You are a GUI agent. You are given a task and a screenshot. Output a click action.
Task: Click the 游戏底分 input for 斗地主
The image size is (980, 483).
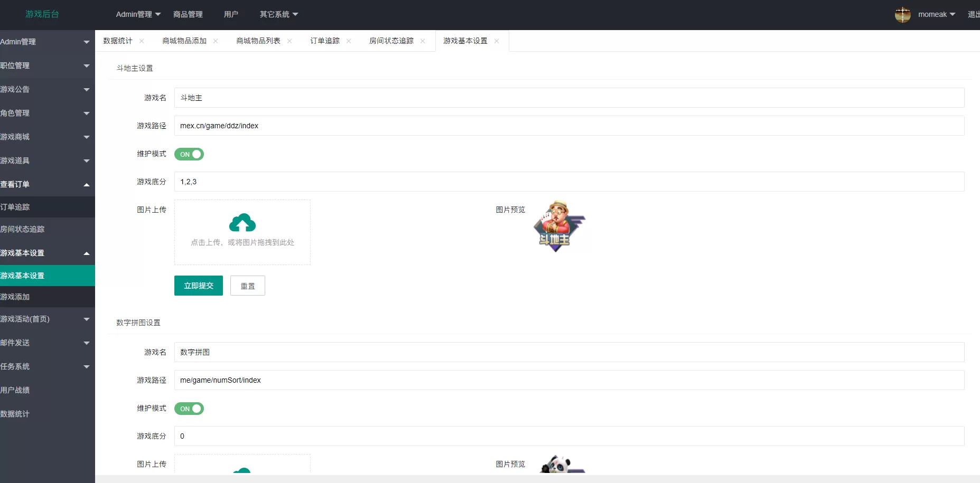pos(370,182)
